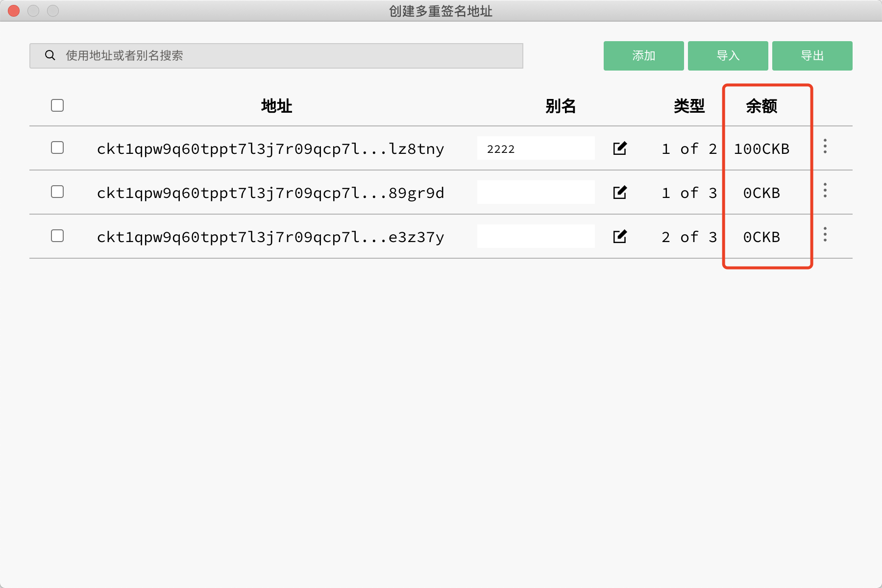This screenshot has height=588, width=882.
Task: Select address ckt1qpw9q60tppt7l3j7r09qcp7l...lz8tny
Action: pyautogui.click(x=270, y=149)
